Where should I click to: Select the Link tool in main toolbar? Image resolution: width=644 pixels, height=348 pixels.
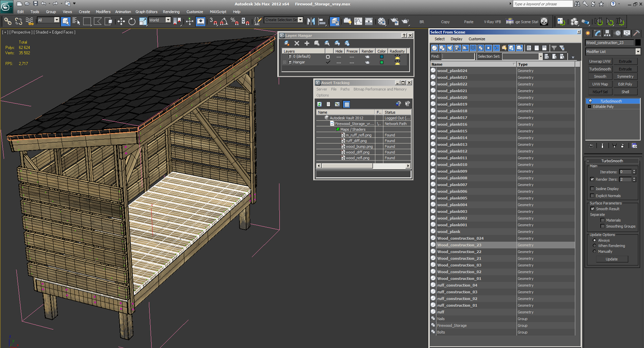(7, 21)
